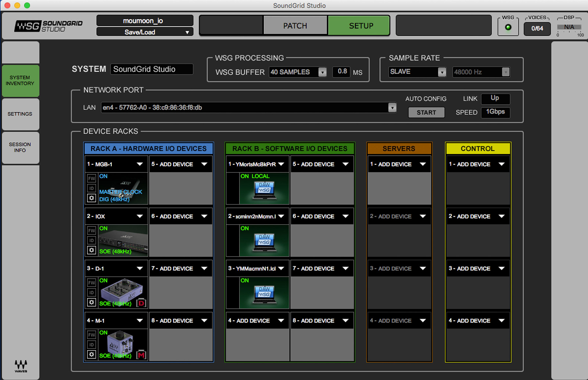Expand the LAN network port dropdown
588x380 pixels.
coord(249,108)
